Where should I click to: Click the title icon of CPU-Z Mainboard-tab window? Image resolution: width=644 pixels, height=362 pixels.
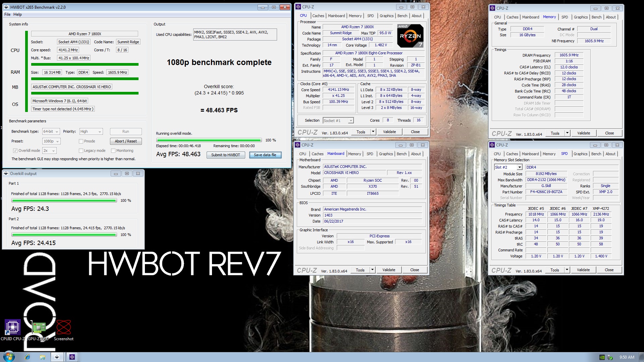297,145
